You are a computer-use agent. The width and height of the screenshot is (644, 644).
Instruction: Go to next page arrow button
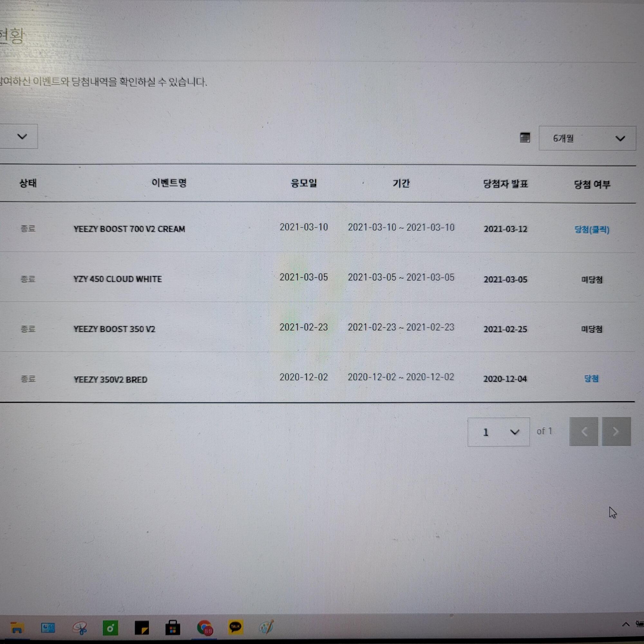[616, 431]
